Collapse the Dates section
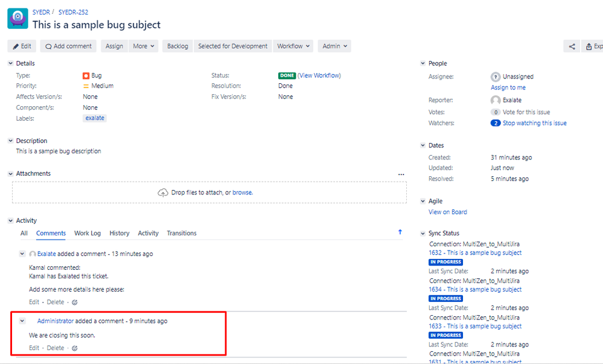The height and width of the screenshot is (364, 603). point(423,145)
